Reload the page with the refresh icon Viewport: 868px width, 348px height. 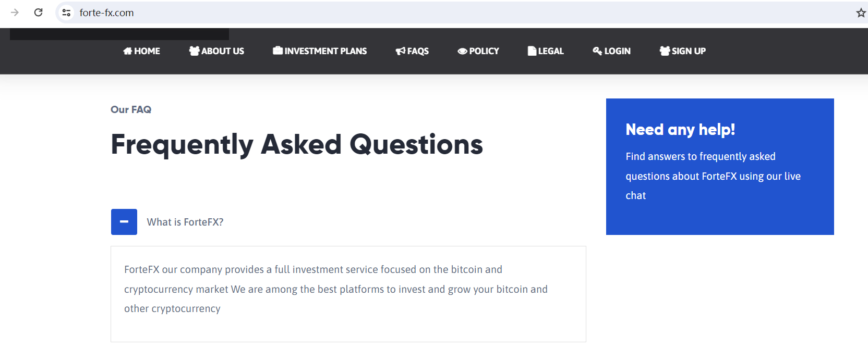[x=39, y=13]
